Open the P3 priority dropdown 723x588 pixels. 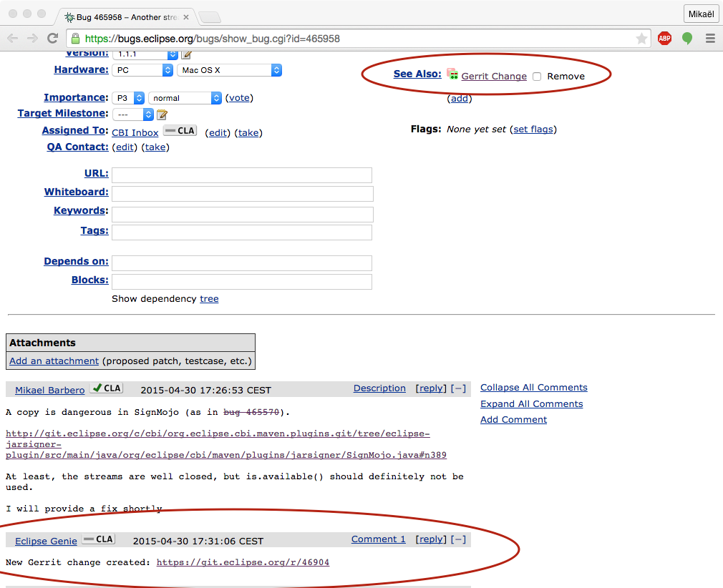(x=129, y=98)
